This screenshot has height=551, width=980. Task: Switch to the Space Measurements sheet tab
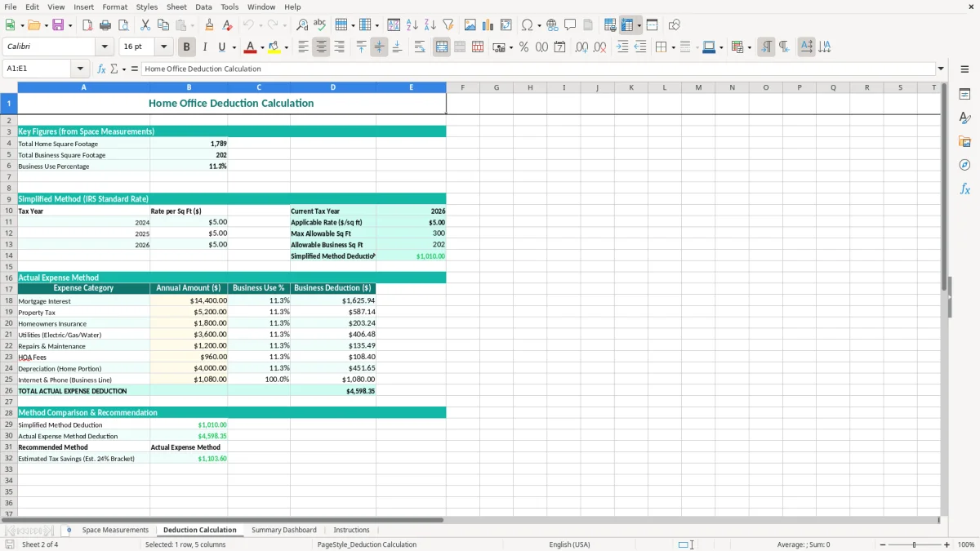(115, 530)
